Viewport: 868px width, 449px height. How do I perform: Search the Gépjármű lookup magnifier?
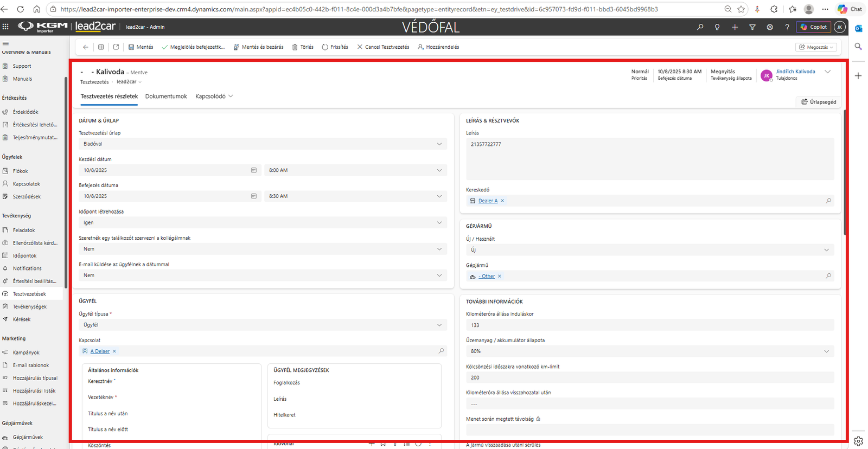(828, 276)
